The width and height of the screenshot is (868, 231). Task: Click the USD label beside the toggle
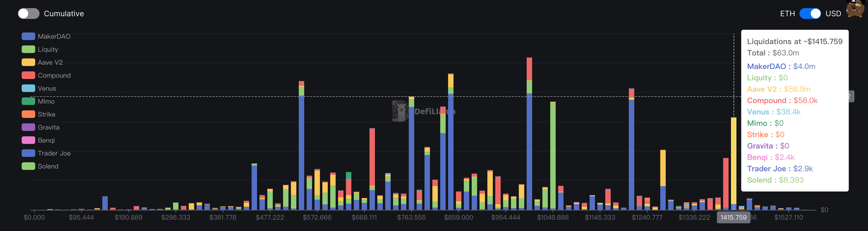click(x=833, y=14)
